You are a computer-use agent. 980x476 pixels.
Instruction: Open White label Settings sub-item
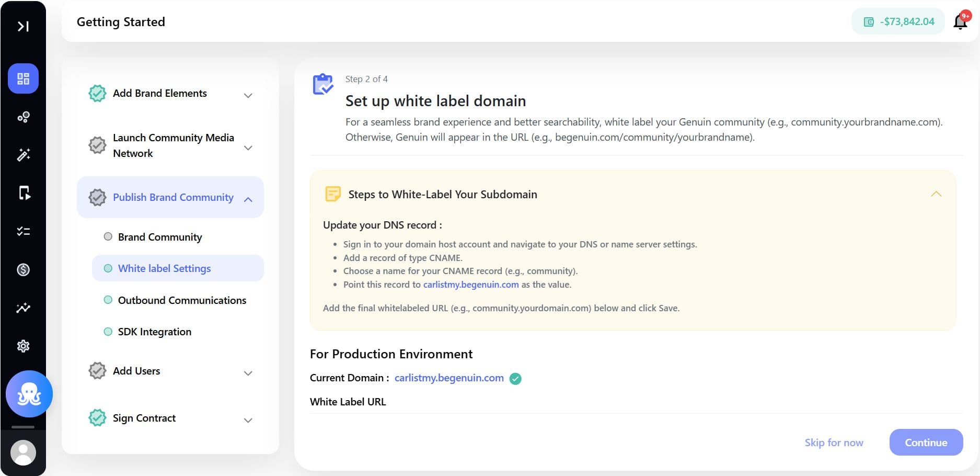(x=178, y=268)
